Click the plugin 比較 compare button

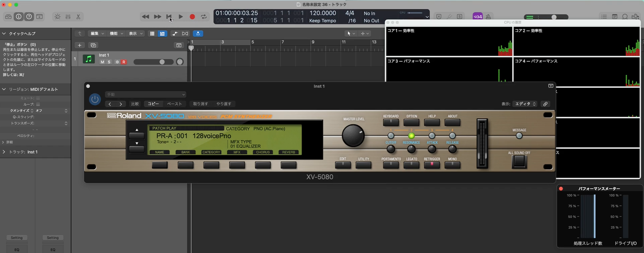click(135, 104)
